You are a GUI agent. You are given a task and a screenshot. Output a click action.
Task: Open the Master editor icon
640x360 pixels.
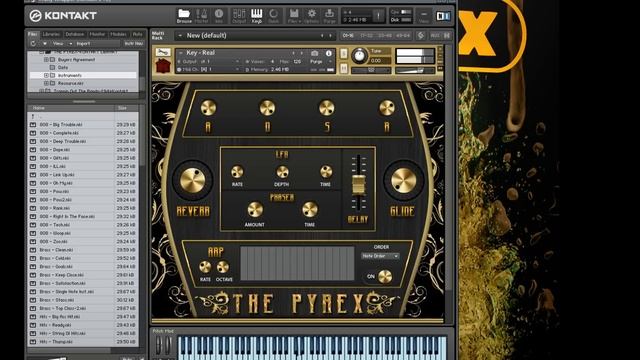coord(202,16)
